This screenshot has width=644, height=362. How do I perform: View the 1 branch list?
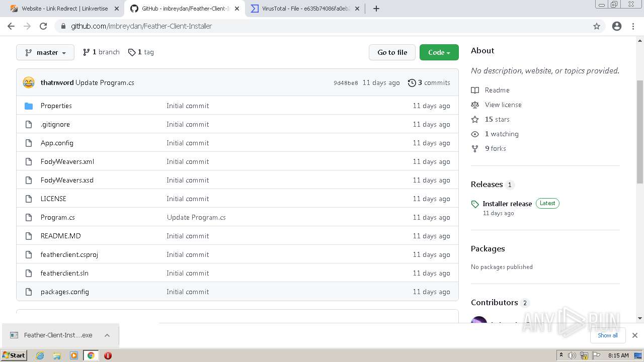101,52
